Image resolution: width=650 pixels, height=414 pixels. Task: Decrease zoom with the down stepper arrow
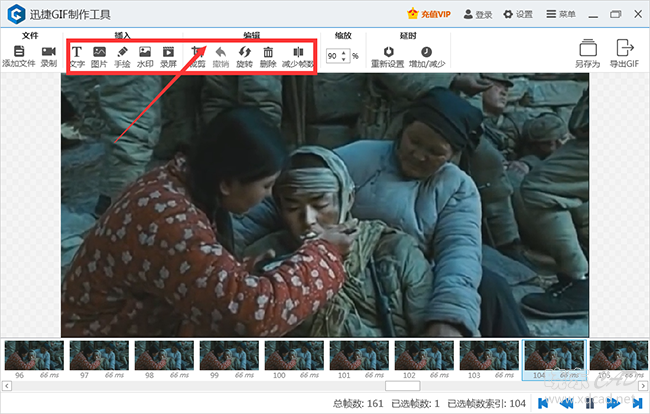344,59
